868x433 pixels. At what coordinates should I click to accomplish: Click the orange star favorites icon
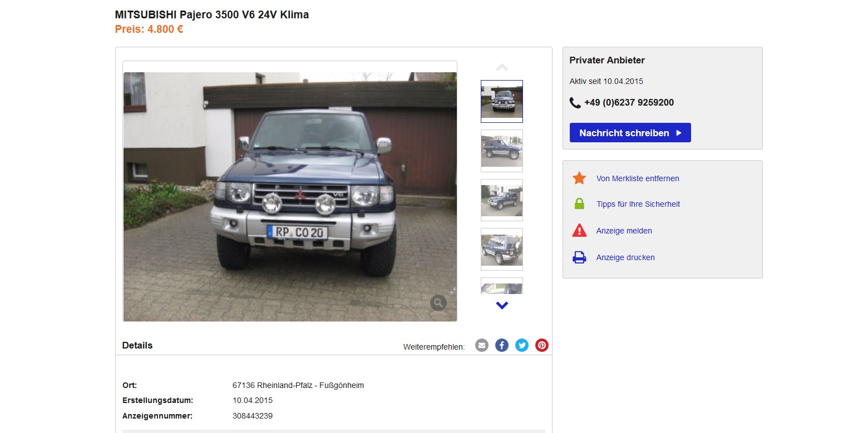click(579, 178)
